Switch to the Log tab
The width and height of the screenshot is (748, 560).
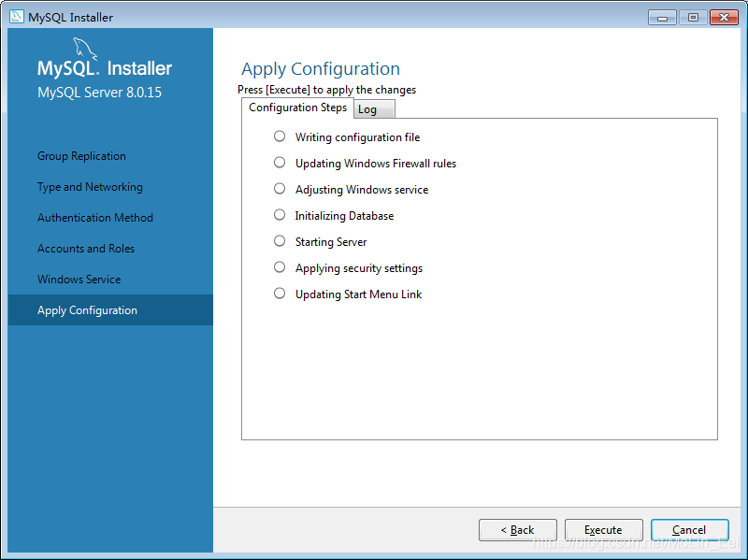pyautogui.click(x=374, y=109)
